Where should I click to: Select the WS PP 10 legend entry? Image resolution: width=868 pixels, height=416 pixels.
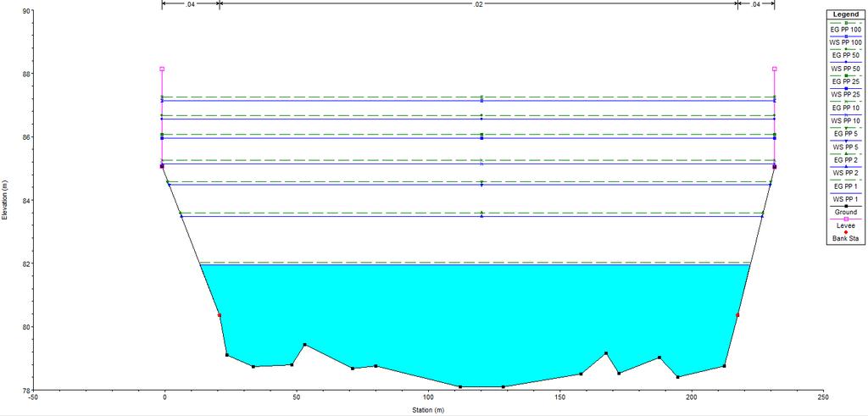(x=845, y=121)
